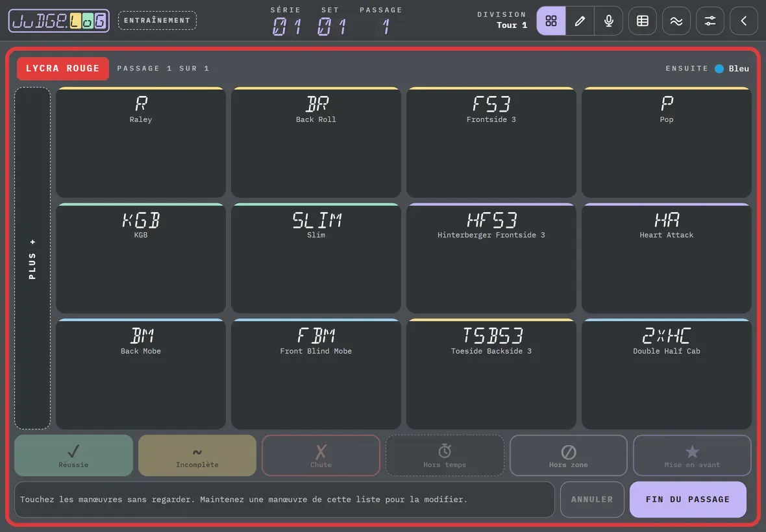Image resolution: width=766 pixels, height=532 pixels.
Task: Toggle the Mise en avant star
Action: (x=692, y=455)
